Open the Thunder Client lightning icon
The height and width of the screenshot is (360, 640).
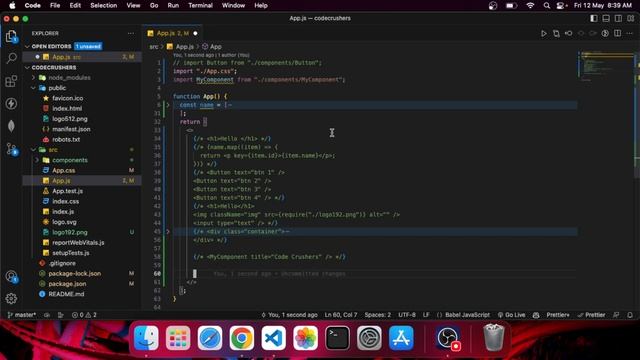pyautogui.click(x=11, y=103)
